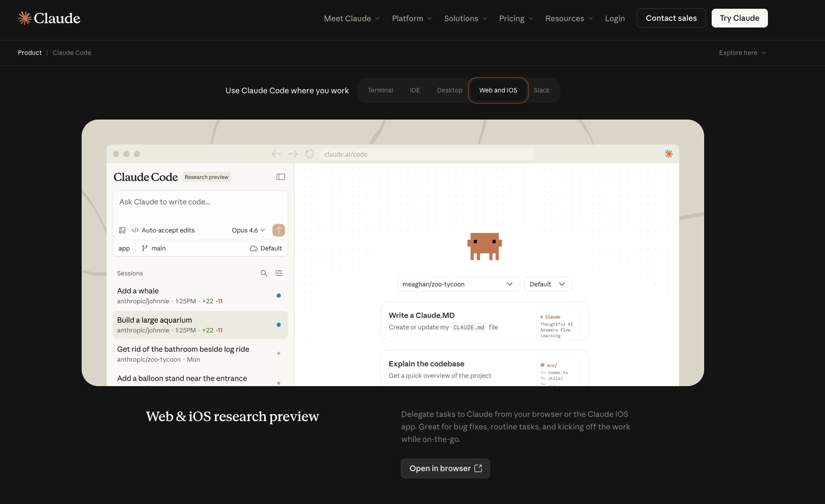
Task: Toggle the sidebar panel icon
Action: [281, 177]
